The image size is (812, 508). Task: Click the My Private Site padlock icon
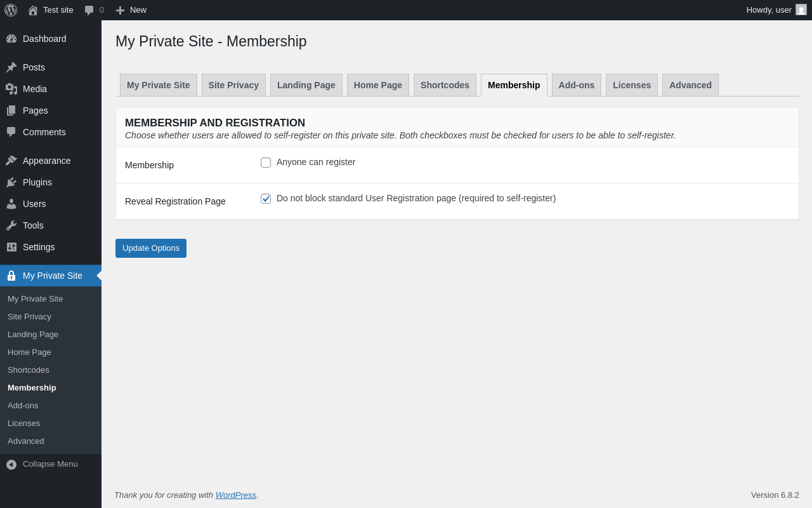11,276
